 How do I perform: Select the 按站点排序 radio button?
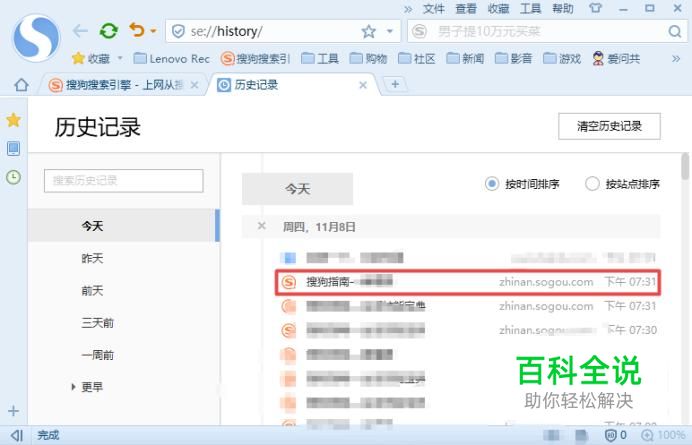pos(592,184)
